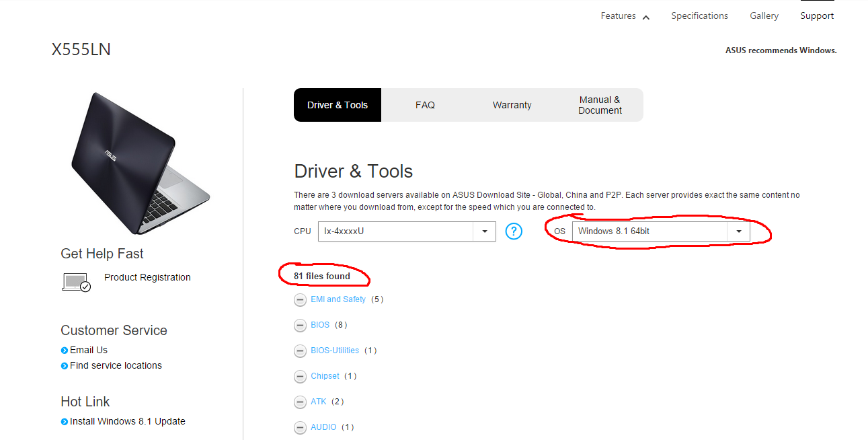Click Install Windows 8.1 Update link
868x440 pixels.
coord(128,421)
